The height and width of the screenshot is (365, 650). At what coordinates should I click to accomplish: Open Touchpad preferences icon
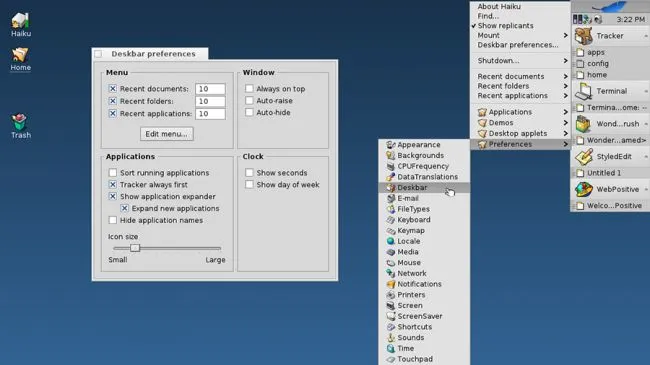pyautogui.click(x=390, y=359)
